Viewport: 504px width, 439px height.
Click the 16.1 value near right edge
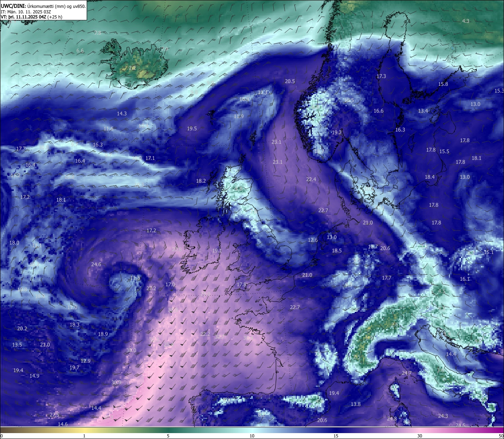465,279
